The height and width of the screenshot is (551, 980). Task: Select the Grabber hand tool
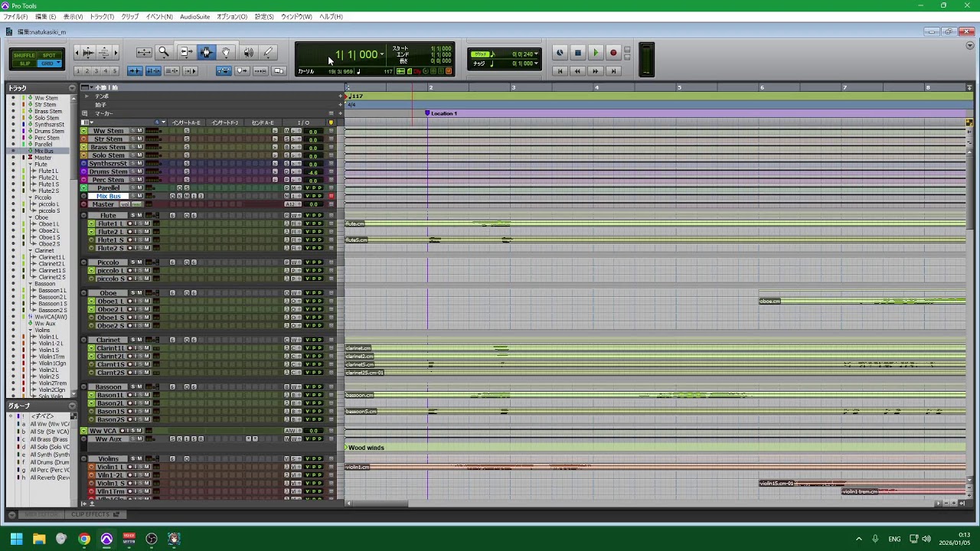pos(226,52)
